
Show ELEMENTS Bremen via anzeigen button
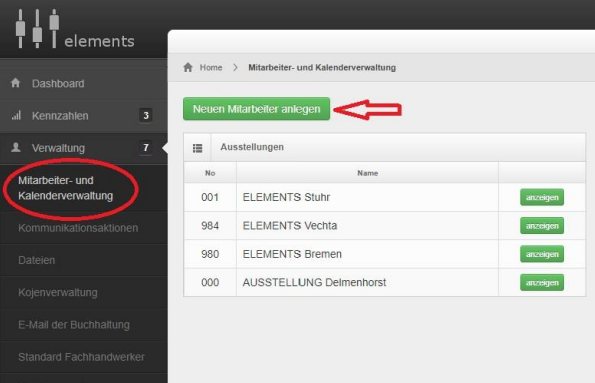tap(542, 254)
